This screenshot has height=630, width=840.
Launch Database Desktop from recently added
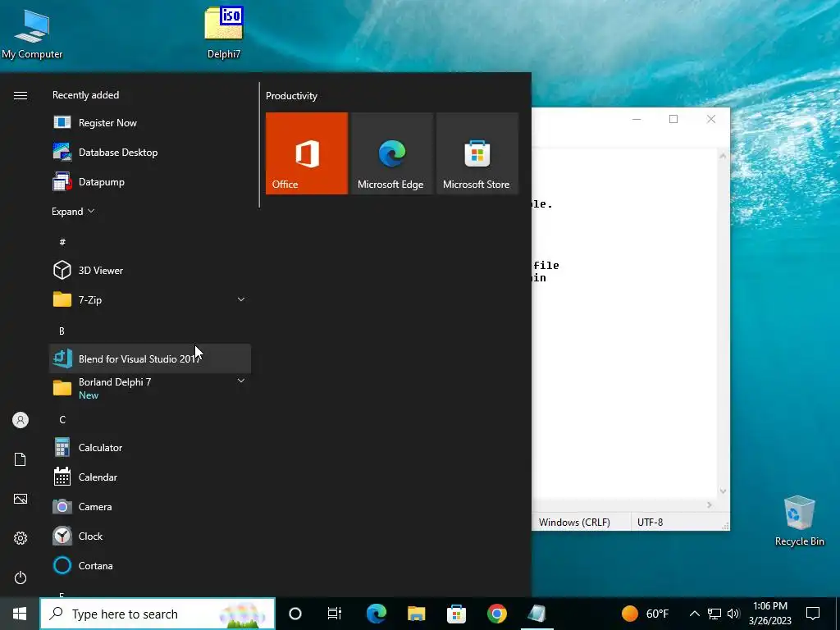(149, 152)
